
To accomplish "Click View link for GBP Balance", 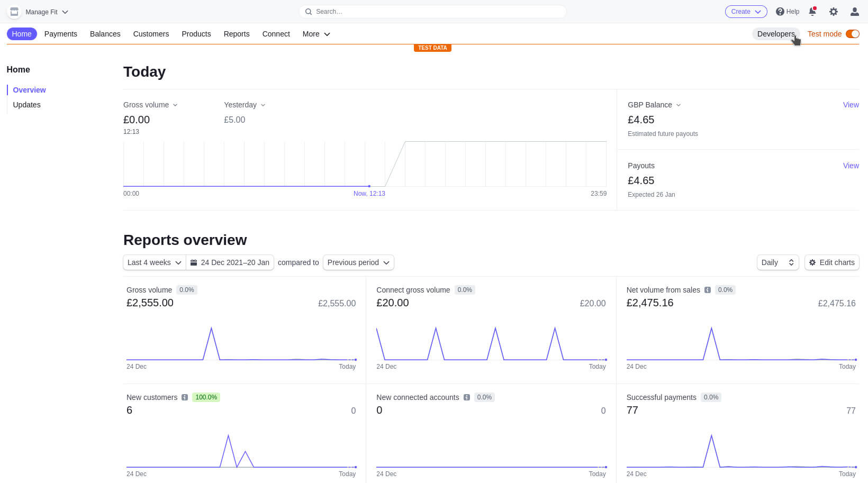I will pos(851,105).
